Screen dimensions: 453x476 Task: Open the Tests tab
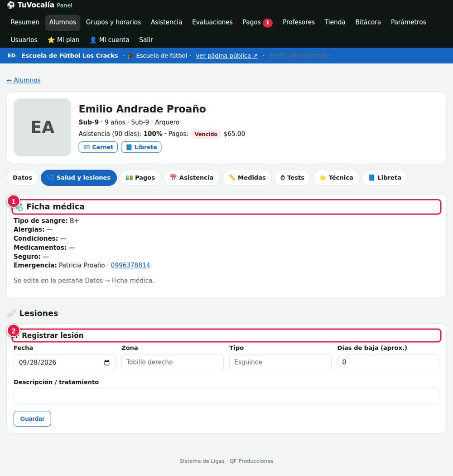point(293,178)
